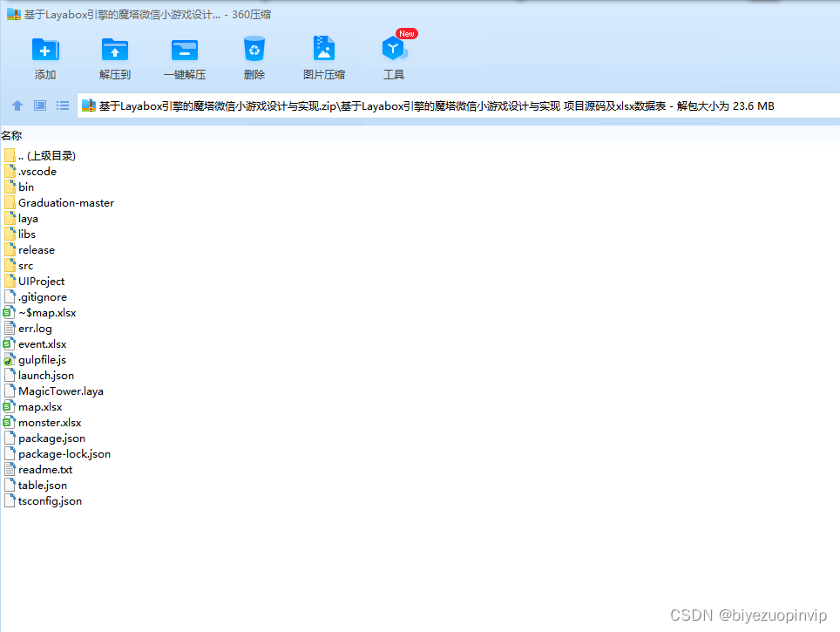The image size is (840, 632).
Task: Select the table.json file name
Action: [x=43, y=486]
